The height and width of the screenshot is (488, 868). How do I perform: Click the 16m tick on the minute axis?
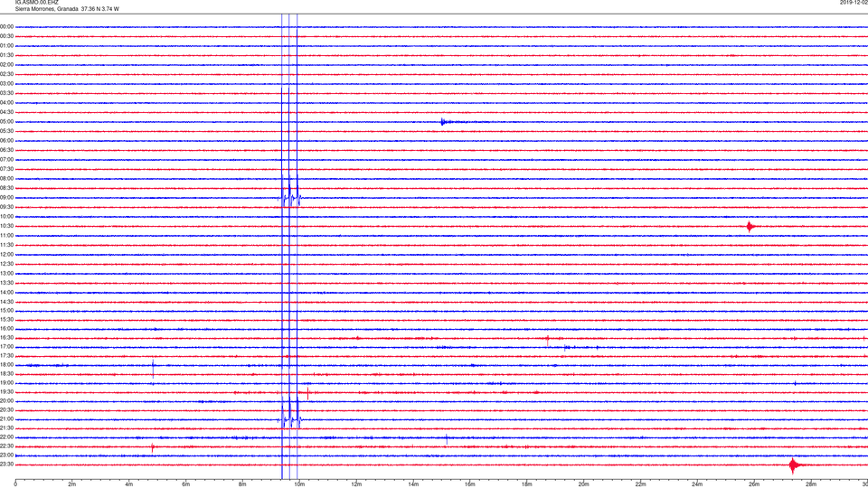coord(470,484)
